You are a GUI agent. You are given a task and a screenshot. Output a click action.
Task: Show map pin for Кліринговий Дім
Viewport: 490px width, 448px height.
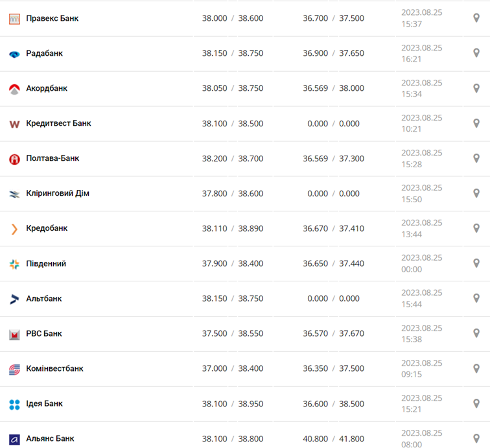tap(476, 193)
